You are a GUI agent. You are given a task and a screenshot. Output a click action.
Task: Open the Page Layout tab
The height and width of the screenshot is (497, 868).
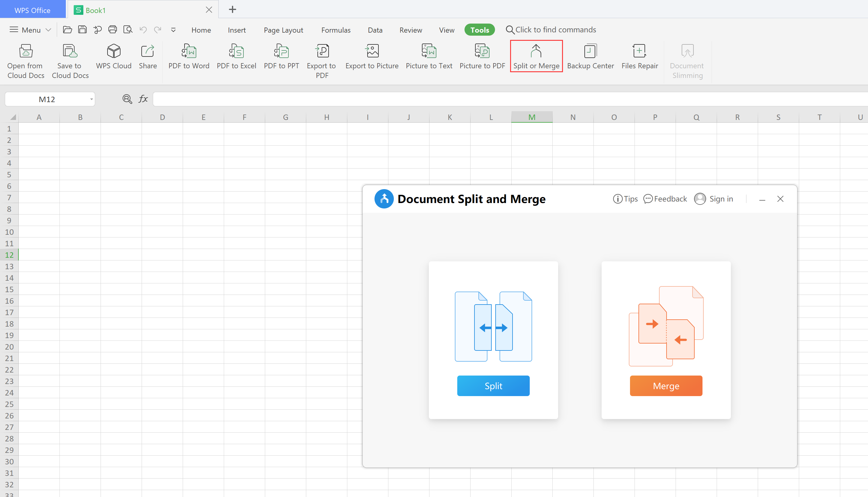283,30
